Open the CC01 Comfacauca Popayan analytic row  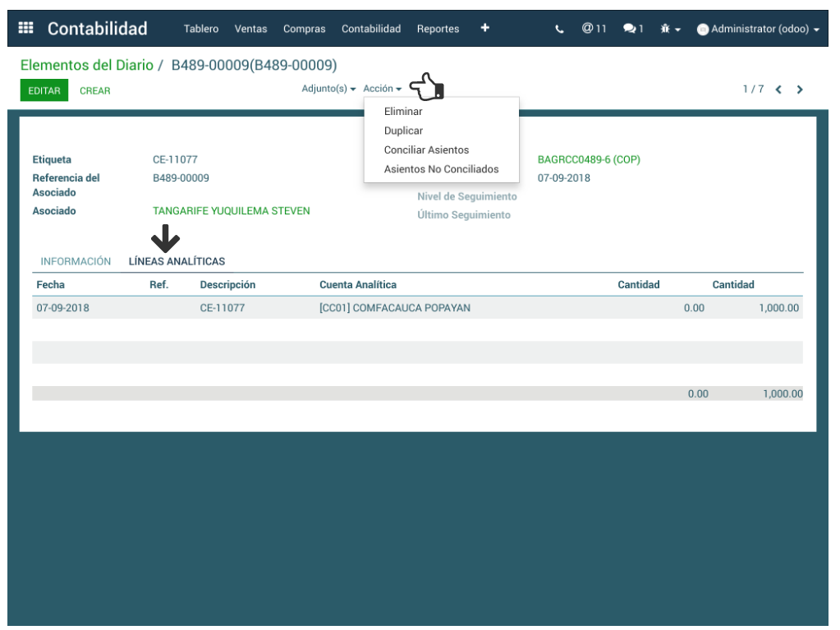(394, 308)
